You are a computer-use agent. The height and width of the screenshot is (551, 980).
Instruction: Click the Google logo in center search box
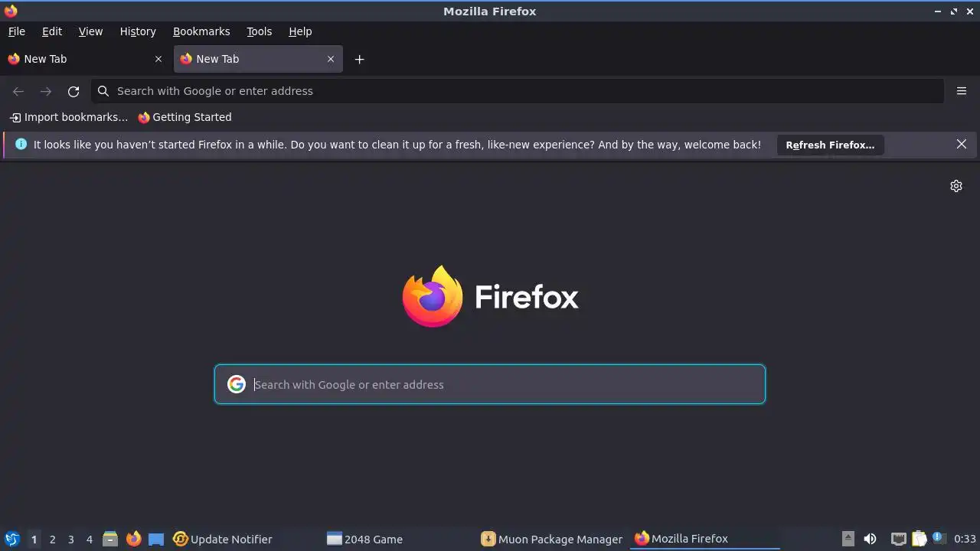(x=237, y=384)
